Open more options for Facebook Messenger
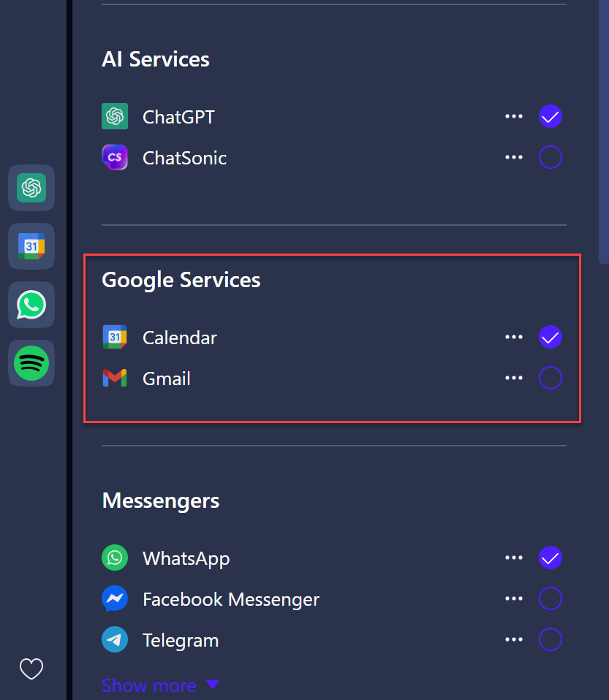The image size is (609, 700). [x=514, y=599]
